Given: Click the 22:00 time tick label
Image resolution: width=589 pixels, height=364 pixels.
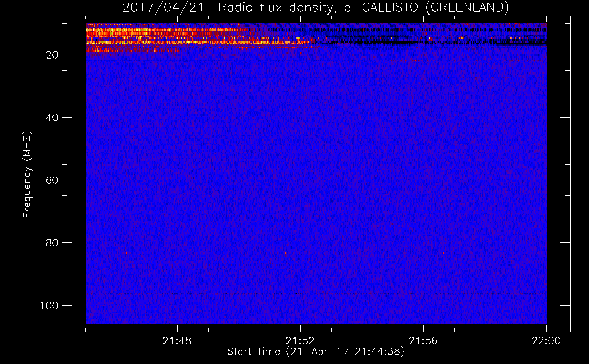Looking at the screenshot, I should 546,341.
